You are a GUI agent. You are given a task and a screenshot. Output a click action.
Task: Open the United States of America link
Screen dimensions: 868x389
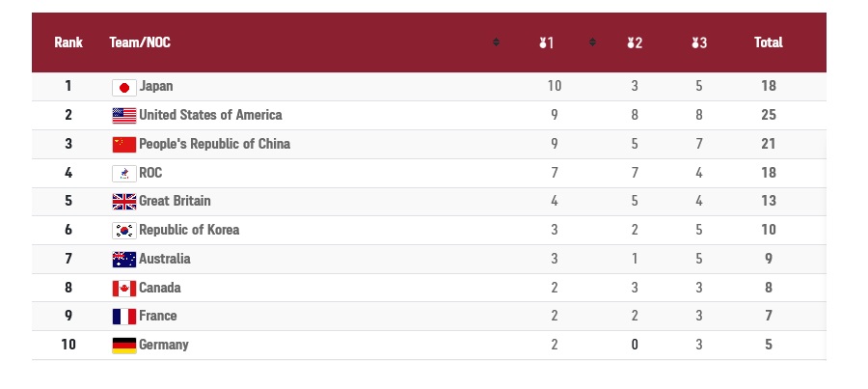[x=210, y=115]
